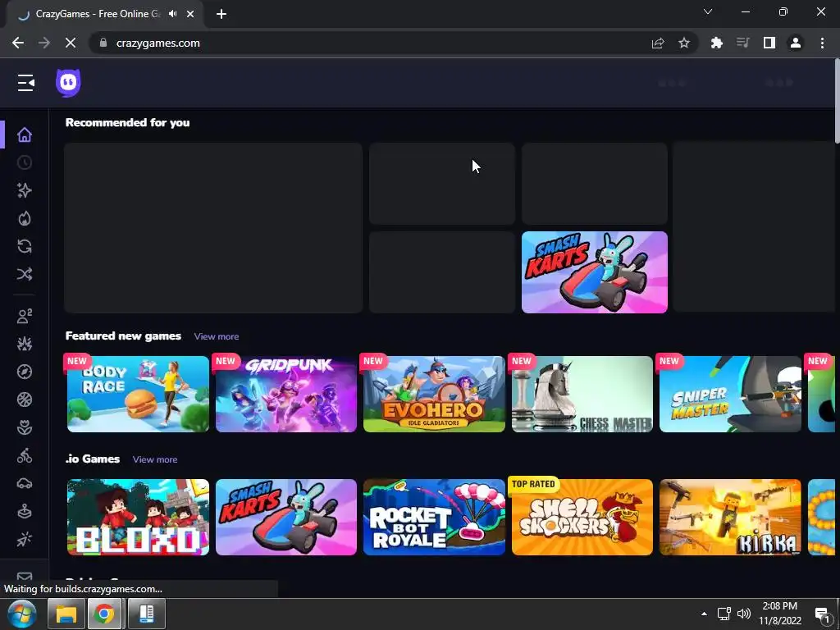Bookmark this page with star icon

684,43
